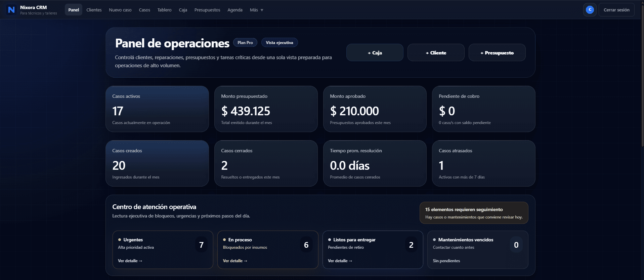Screen dimensions: 644x280
Task: Open Ver detalle under Listos para entregar
Action: pos(340,261)
